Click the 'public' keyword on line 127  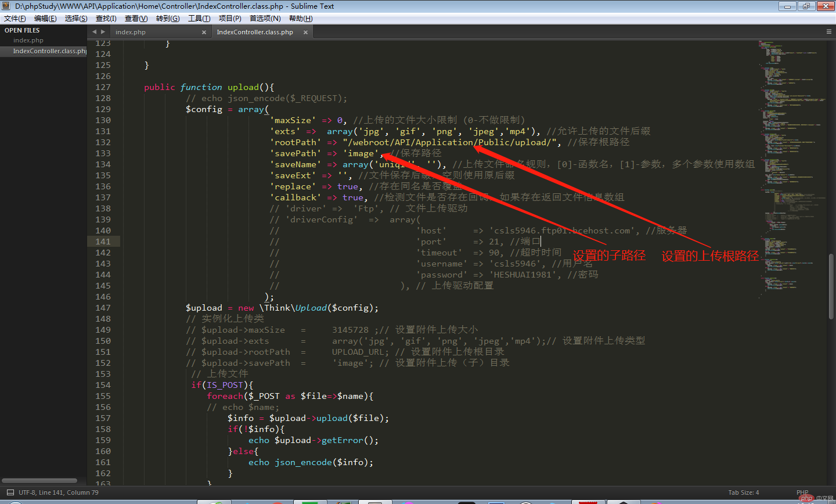tap(160, 87)
